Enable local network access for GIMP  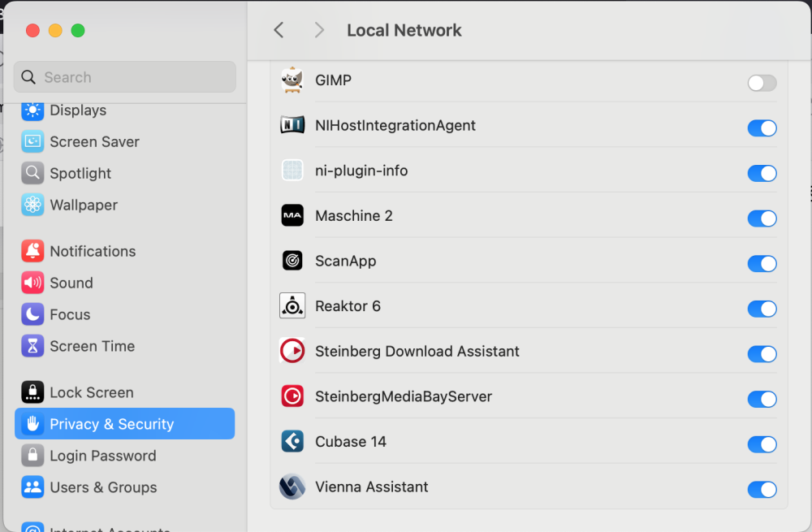click(x=762, y=83)
